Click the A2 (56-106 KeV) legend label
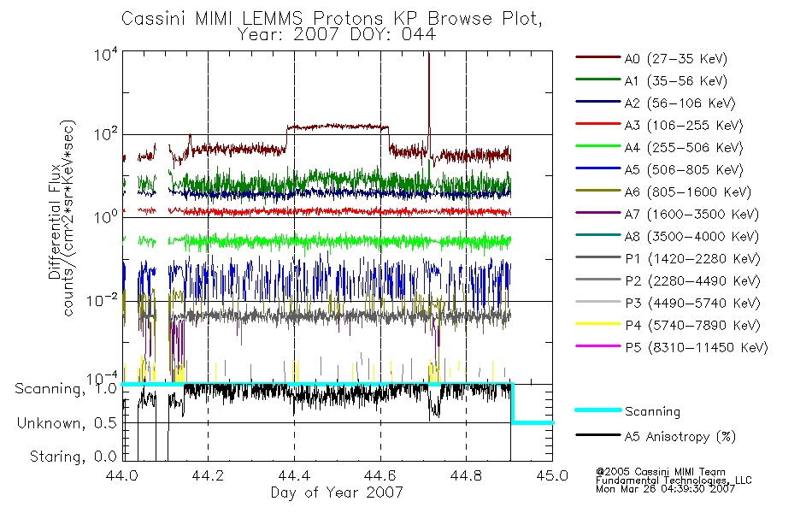Viewport: 812px width, 513px height. pyautogui.click(x=680, y=103)
